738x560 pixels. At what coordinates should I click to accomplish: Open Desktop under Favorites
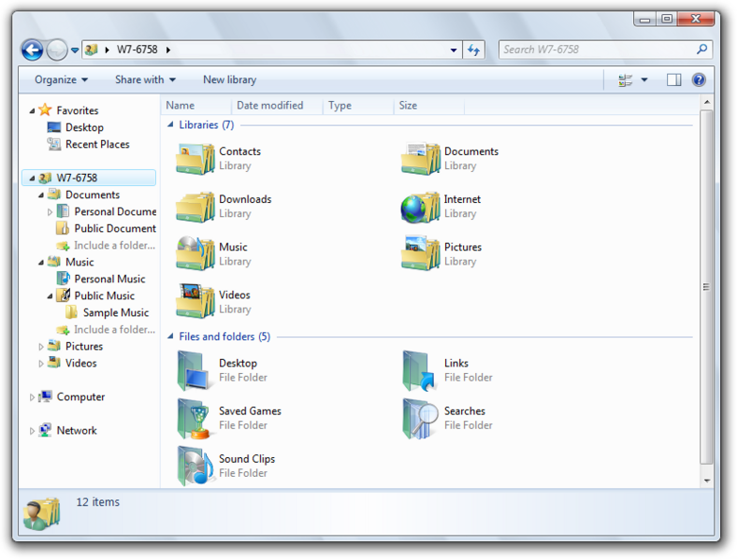76,127
